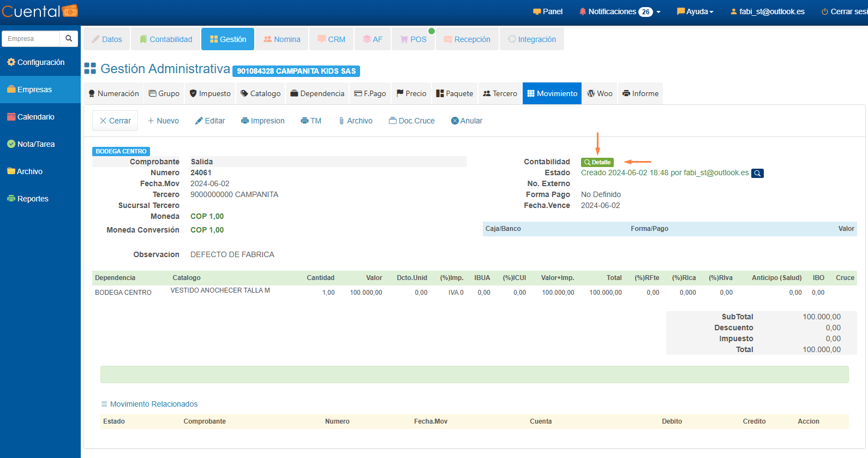Click the Editar pencil button
Viewport: 868px width, 458px height.
[210, 121]
